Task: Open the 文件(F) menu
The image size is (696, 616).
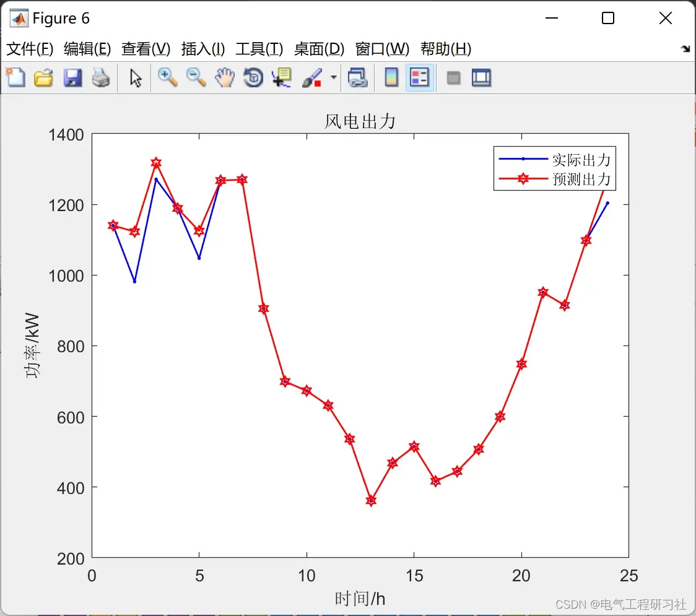Action: [x=30, y=49]
